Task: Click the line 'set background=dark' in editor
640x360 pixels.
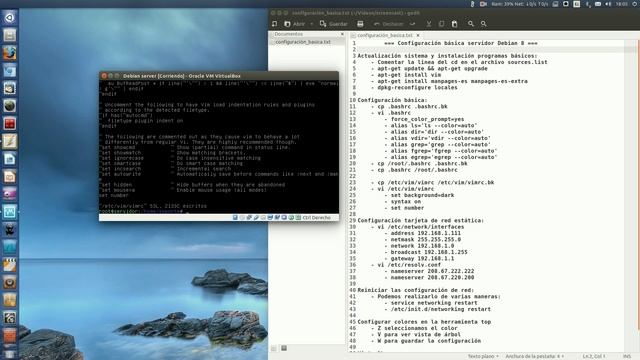Action: [x=422, y=195]
